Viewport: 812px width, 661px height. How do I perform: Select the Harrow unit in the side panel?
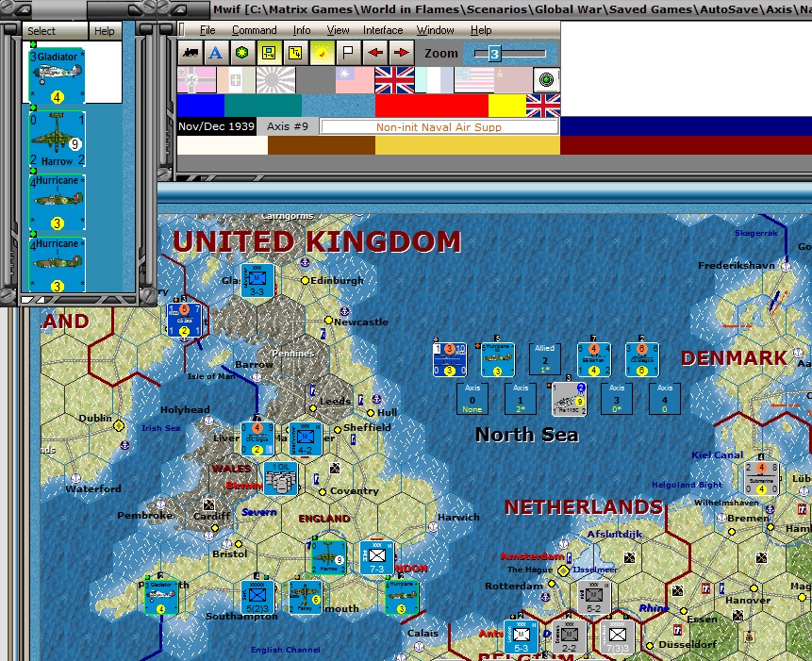tap(57, 140)
